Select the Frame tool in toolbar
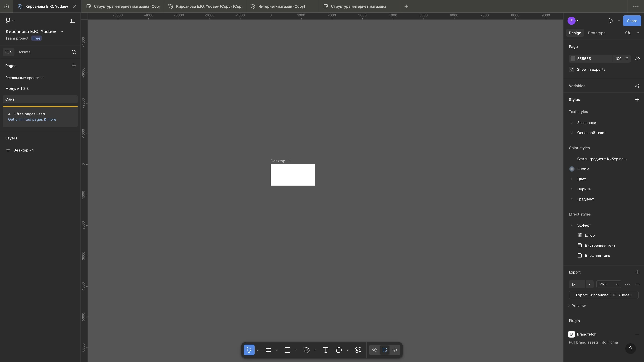The width and height of the screenshot is (644, 362). pos(268,350)
